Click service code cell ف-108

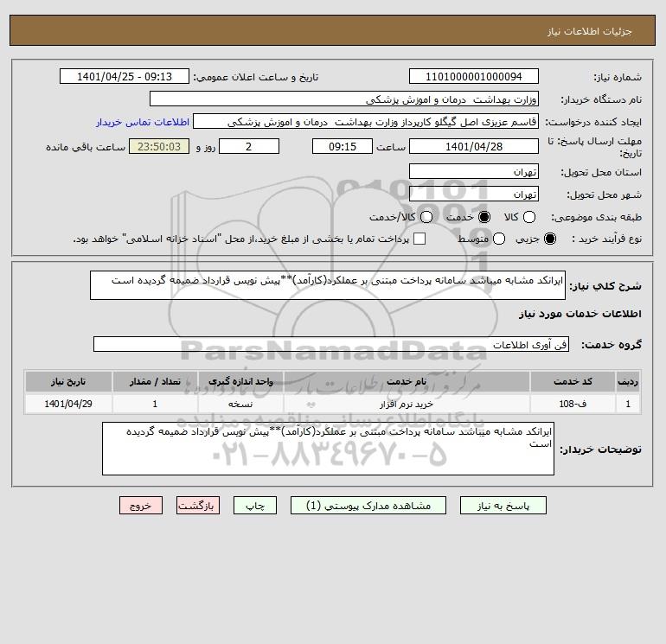(x=573, y=404)
